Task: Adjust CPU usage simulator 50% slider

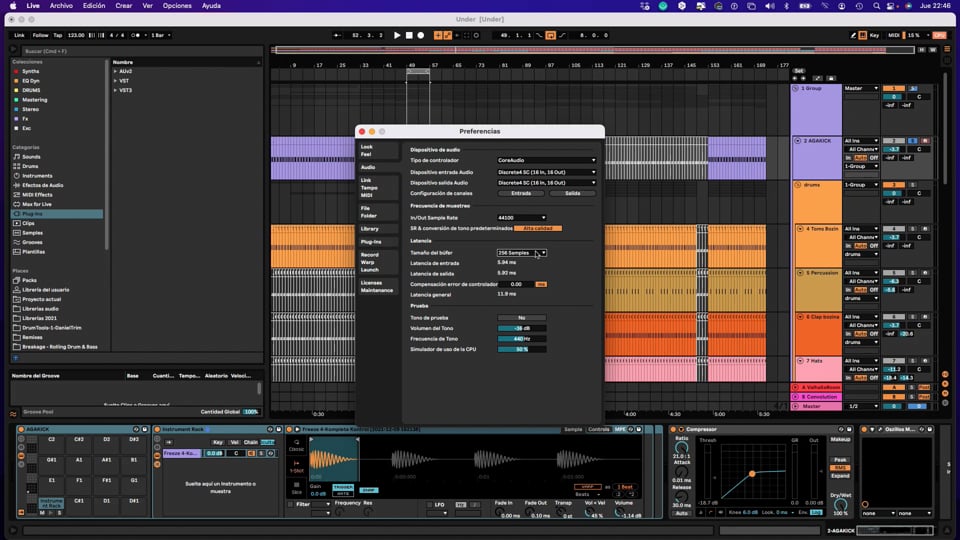Action: click(522, 349)
